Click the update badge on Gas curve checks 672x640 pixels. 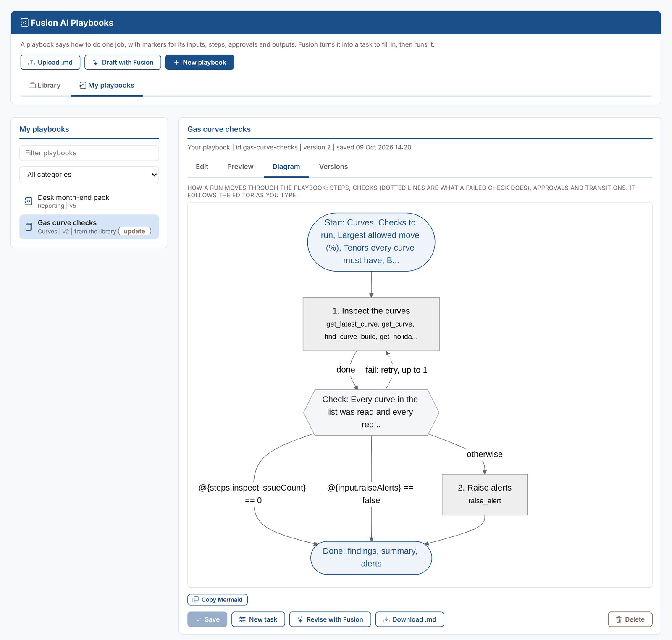pos(134,231)
